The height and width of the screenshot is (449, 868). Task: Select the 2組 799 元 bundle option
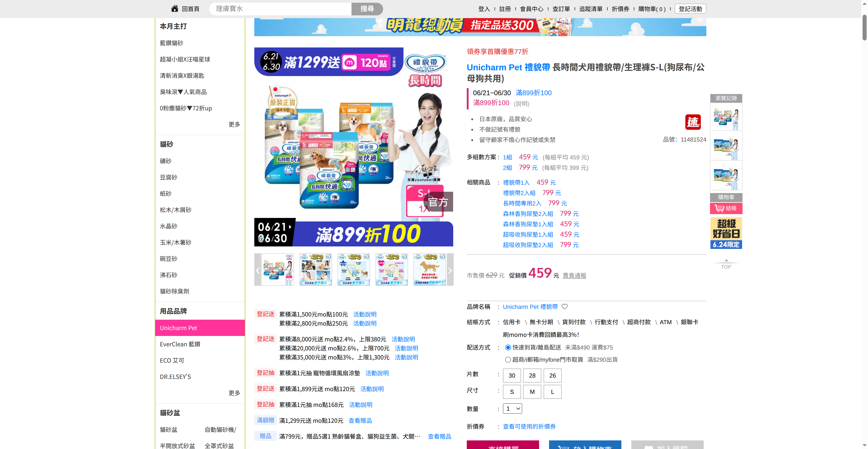pyautogui.click(x=520, y=168)
